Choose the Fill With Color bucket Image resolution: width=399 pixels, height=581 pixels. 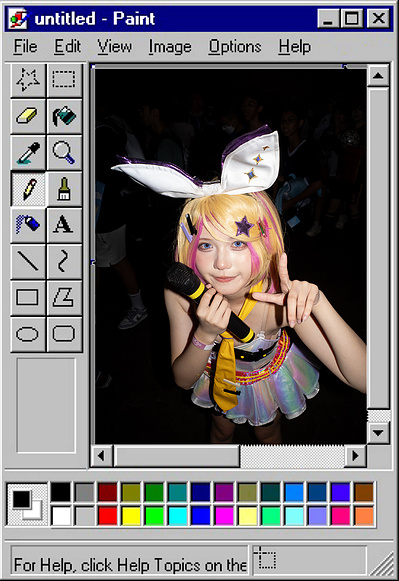click(x=64, y=116)
